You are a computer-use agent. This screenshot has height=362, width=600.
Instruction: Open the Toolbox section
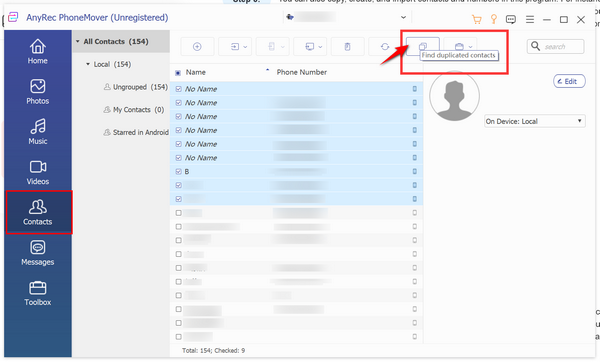tap(38, 293)
